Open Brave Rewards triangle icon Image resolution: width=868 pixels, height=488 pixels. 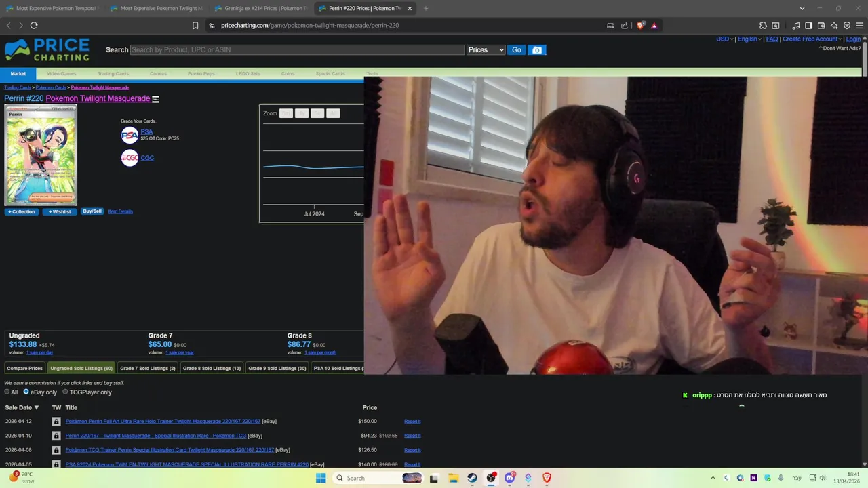coord(654,26)
